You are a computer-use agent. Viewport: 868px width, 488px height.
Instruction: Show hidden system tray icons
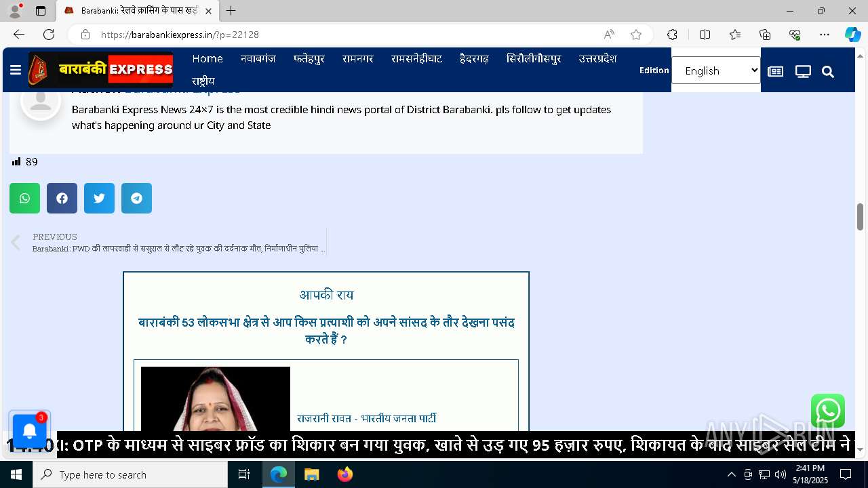(731, 474)
